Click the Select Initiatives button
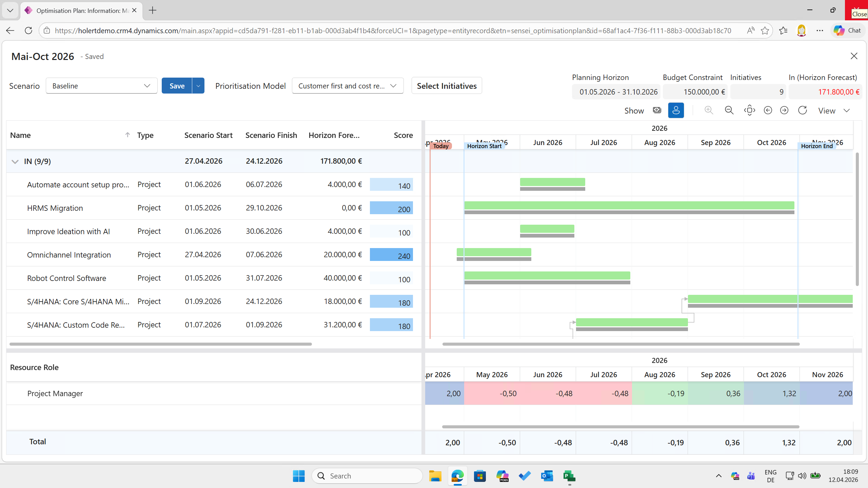 pos(447,86)
